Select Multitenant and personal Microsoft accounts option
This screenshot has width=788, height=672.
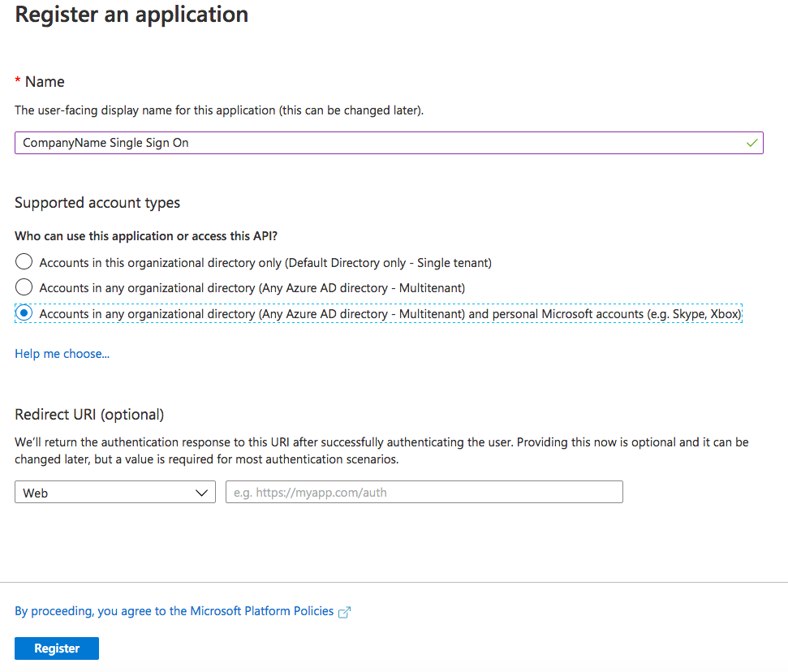pyautogui.click(x=24, y=313)
